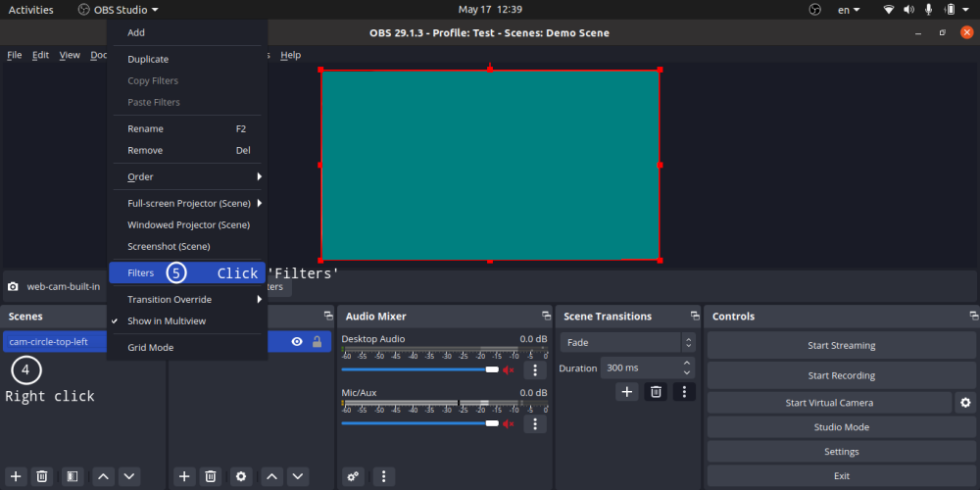The width and height of the screenshot is (980, 490).
Task: Open the View menu
Action: click(x=70, y=55)
